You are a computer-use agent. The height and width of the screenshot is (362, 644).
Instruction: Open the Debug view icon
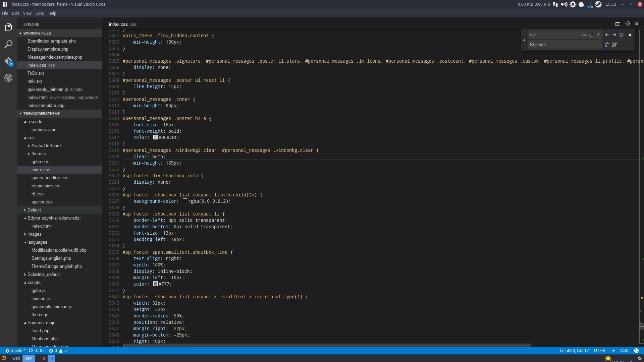click(x=8, y=78)
